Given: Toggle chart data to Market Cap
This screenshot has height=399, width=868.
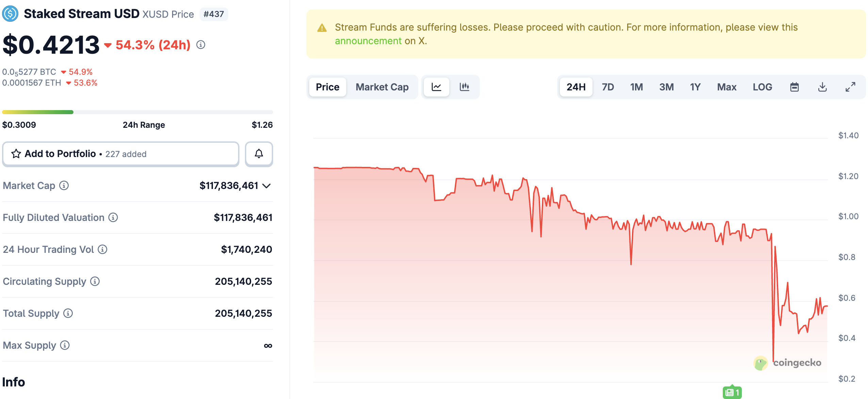Looking at the screenshot, I should point(382,87).
